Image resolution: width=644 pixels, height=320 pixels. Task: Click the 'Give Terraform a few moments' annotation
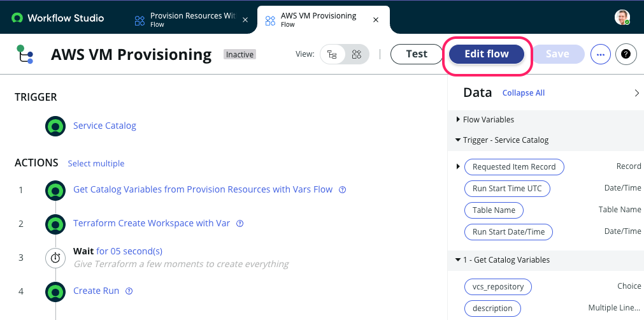[x=181, y=264]
